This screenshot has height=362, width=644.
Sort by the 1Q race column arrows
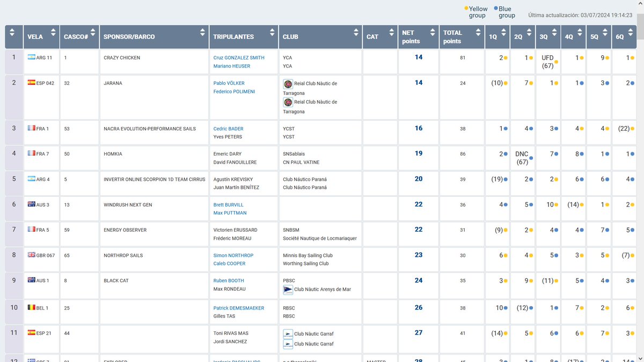click(504, 33)
